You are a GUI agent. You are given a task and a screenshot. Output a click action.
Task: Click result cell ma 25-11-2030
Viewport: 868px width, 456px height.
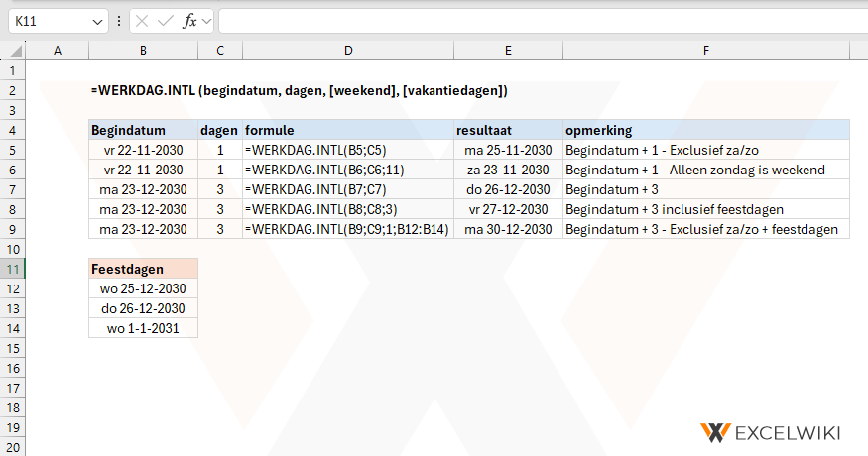(508, 150)
